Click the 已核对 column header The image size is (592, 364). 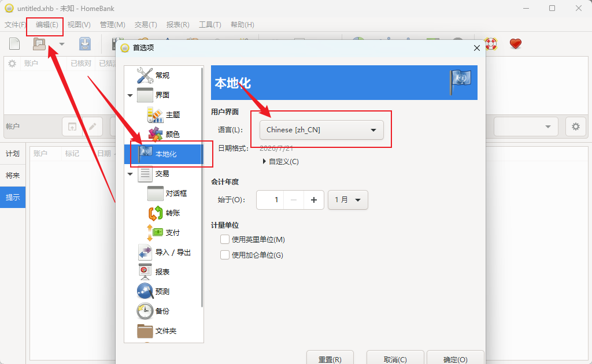point(81,64)
